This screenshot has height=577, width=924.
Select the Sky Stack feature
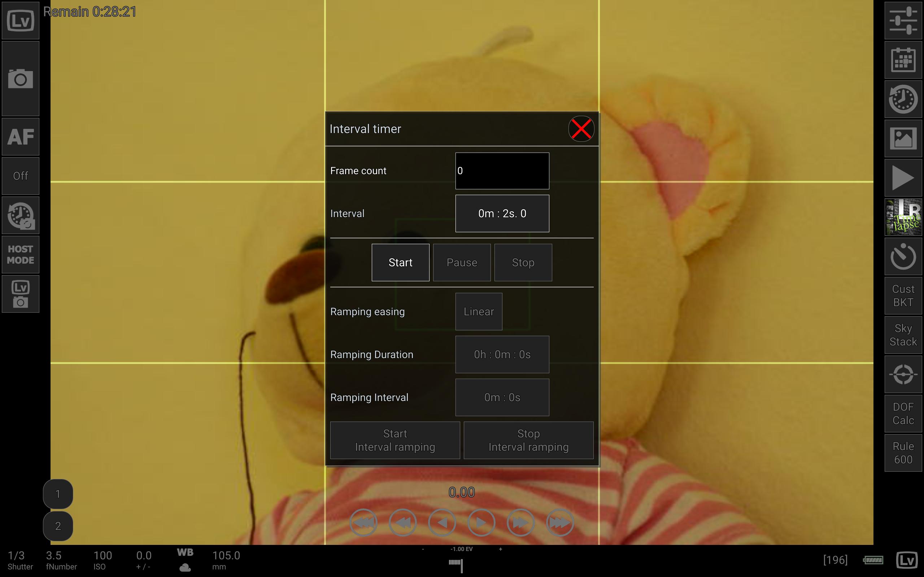[x=901, y=335]
